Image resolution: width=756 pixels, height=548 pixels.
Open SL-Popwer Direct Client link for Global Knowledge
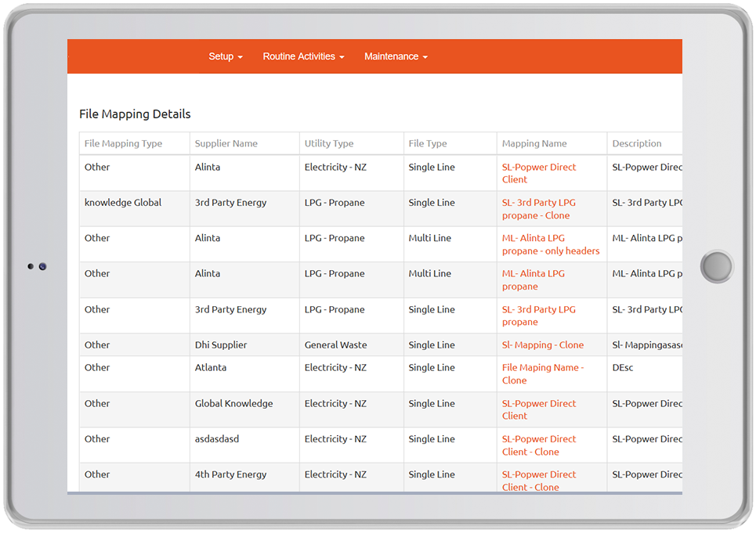click(x=538, y=409)
